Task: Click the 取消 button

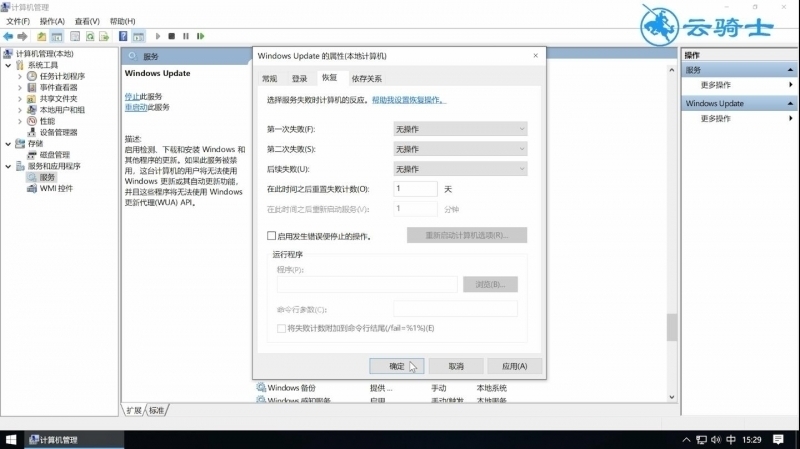Action: click(456, 366)
